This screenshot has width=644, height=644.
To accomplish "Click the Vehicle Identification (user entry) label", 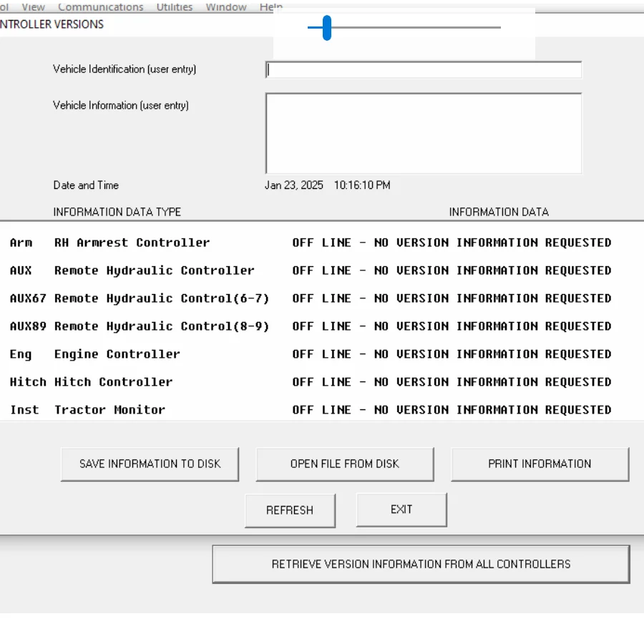I will pyautogui.click(x=125, y=69).
